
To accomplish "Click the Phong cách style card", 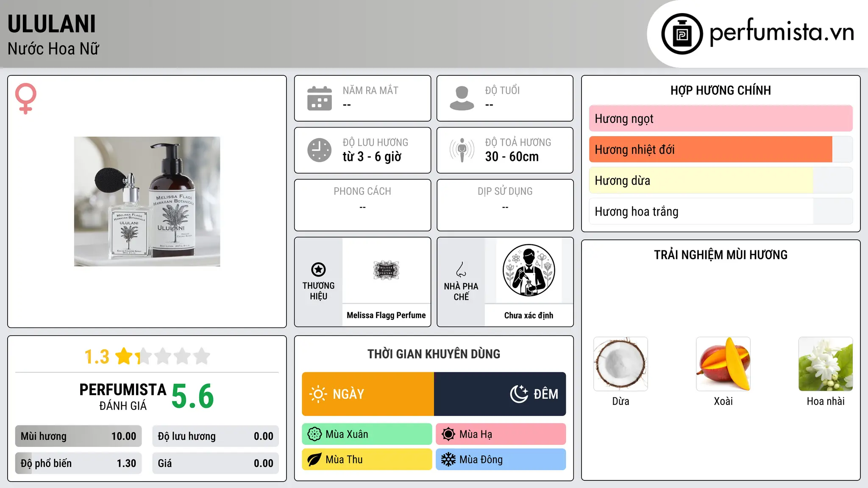I will pyautogui.click(x=363, y=205).
